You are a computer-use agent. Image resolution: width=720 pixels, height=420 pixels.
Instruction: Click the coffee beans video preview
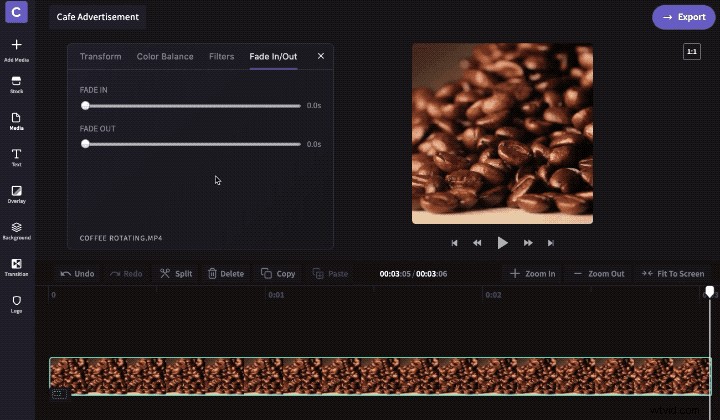[x=502, y=134]
